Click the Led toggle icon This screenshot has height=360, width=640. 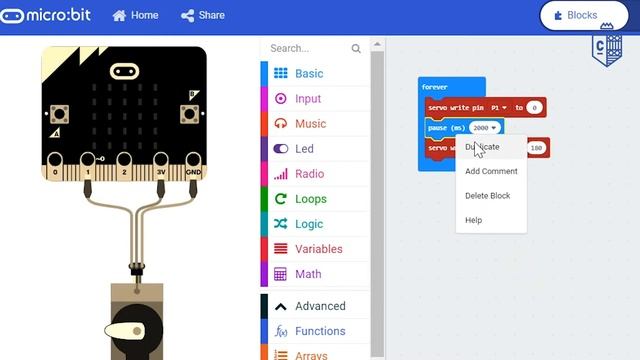pos(280,149)
